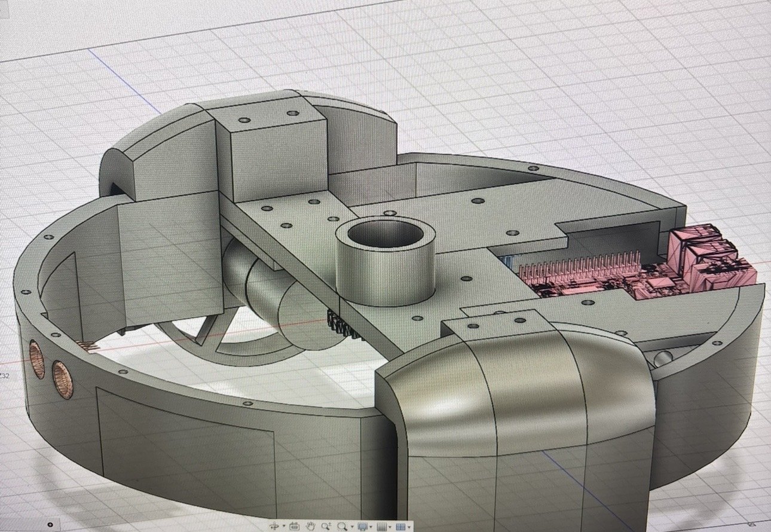Viewport: 771px width, 532px height.
Task: Select the Orbit navigation tool
Action: (274, 527)
